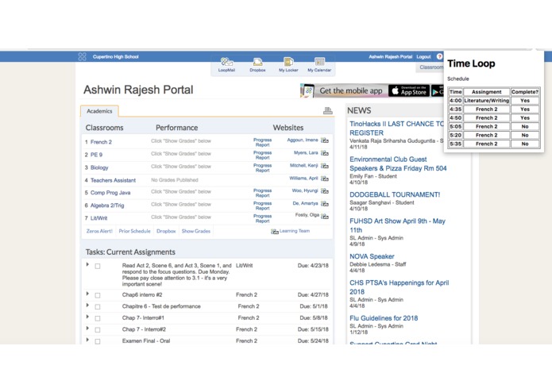Click Literature/Writing cell in Time Loop schedule
552x392 pixels.
[487, 101]
